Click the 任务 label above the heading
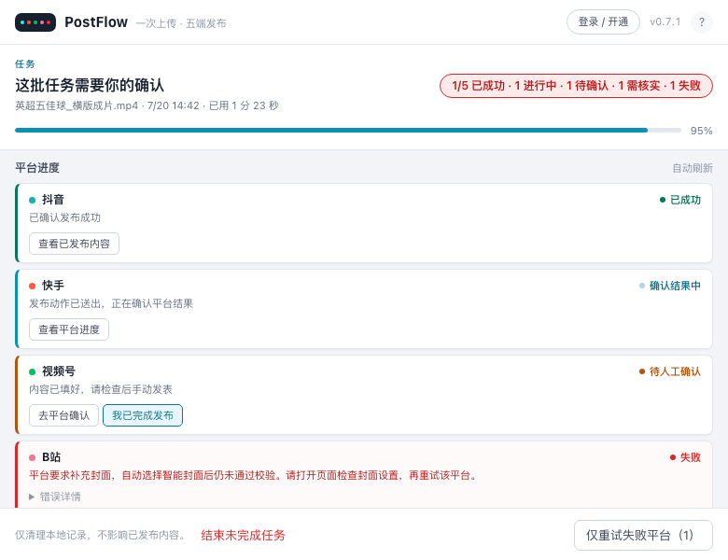The image size is (728, 560). click(25, 64)
